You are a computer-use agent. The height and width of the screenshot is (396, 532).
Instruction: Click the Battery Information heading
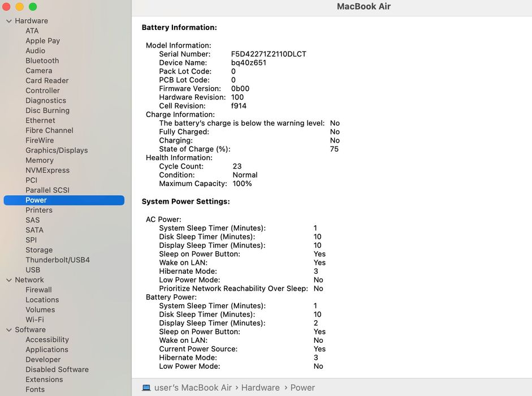(x=179, y=28)
